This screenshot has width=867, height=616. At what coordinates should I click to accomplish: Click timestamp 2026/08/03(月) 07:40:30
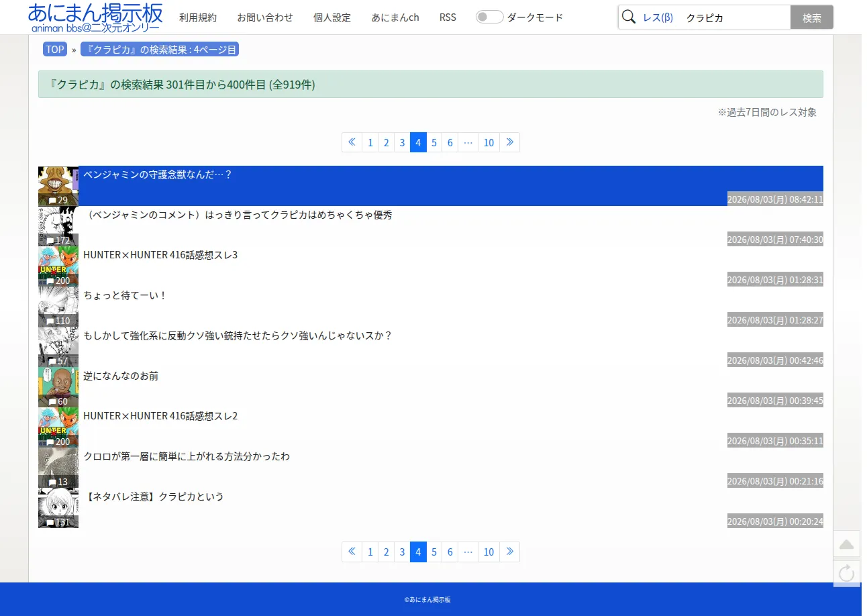pos(775,240)
